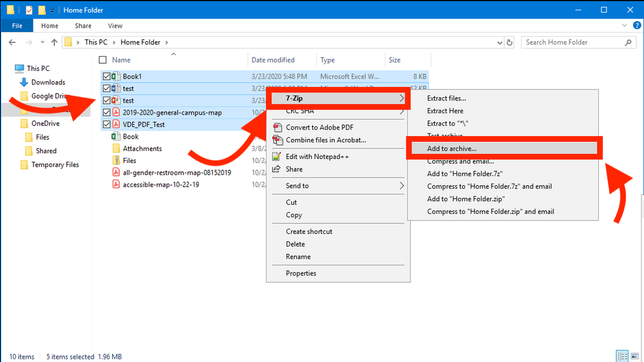Switch to large thumbnails view icon
The width and height of the screenshot is (644, 362).
tap(633, 356)
